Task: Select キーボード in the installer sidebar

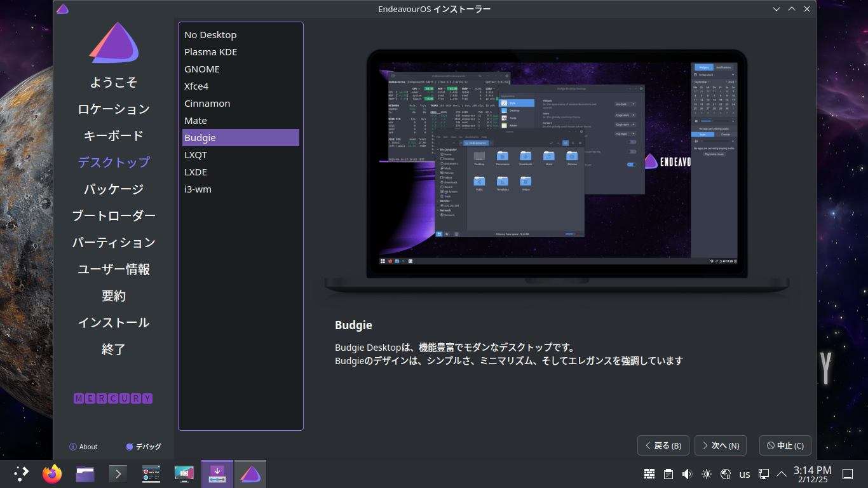Action: pos(113,135)
